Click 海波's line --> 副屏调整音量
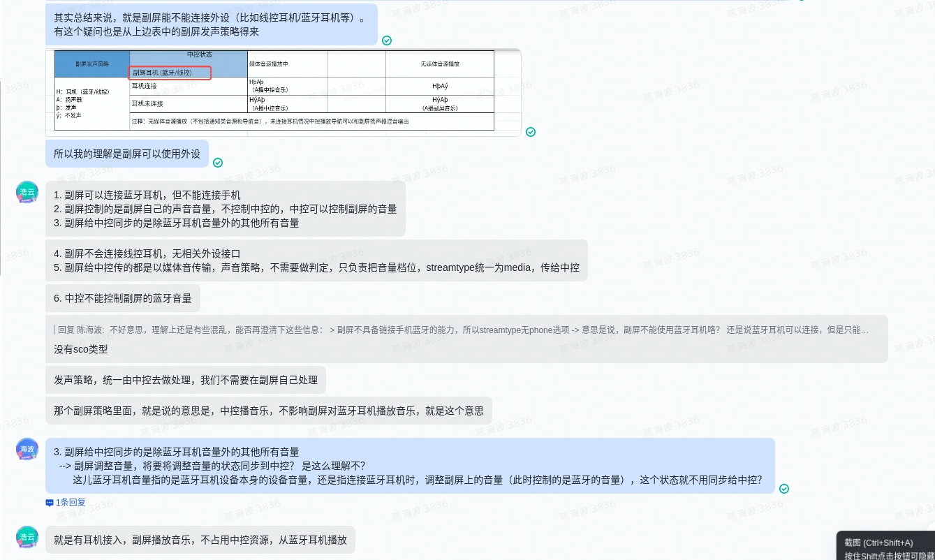The image size is (935, 560). pos(212,466)
